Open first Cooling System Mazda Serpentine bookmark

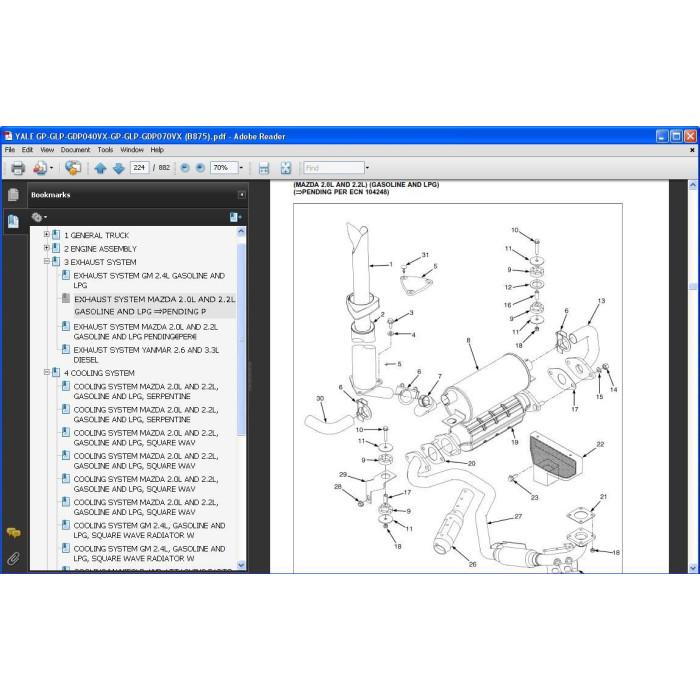[x=146, y=392]
